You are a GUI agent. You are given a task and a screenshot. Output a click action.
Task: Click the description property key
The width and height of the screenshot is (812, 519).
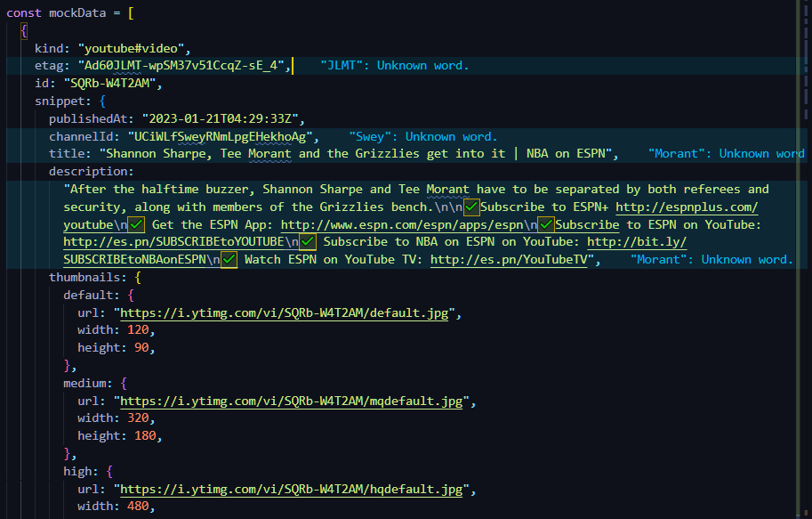87,172
